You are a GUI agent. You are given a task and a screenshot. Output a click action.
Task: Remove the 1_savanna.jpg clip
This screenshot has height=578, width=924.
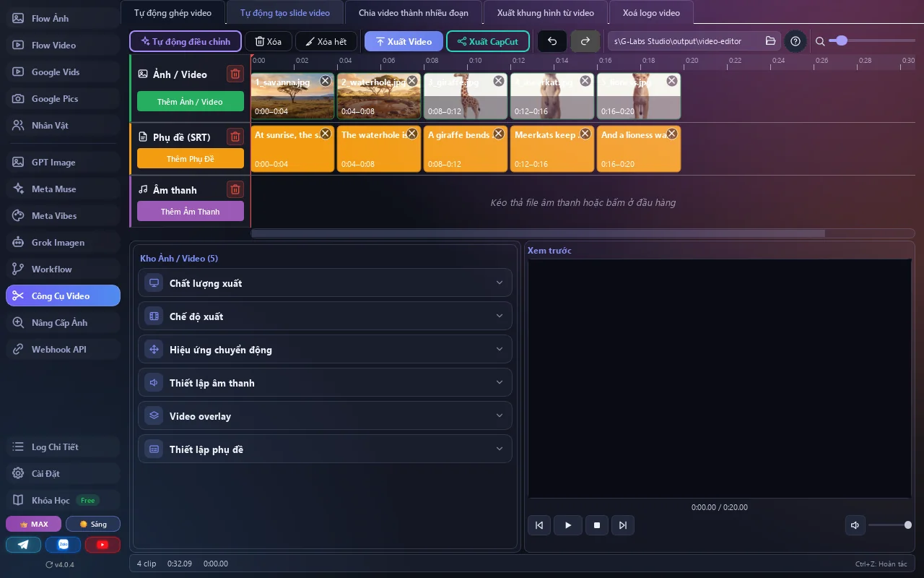[326, 81]
